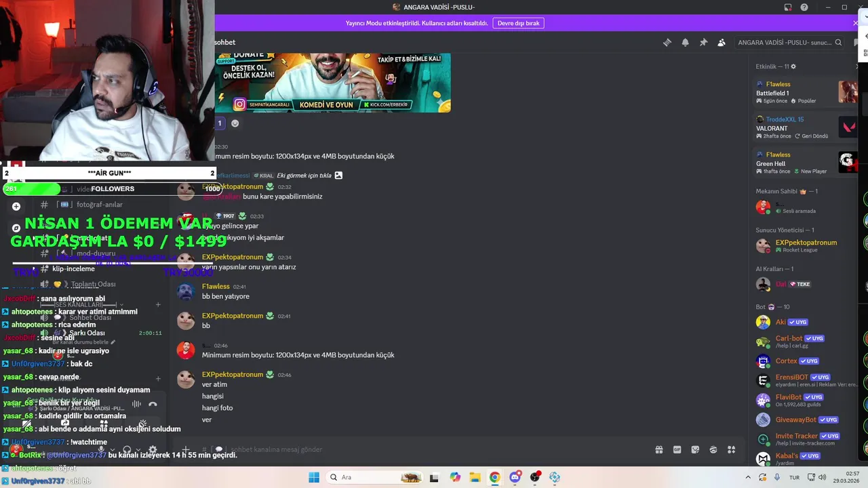Screen dimensions: 868x488
Task: Open Task View on the taskbar
Action: pyautogui.click(x=435, y=477)
